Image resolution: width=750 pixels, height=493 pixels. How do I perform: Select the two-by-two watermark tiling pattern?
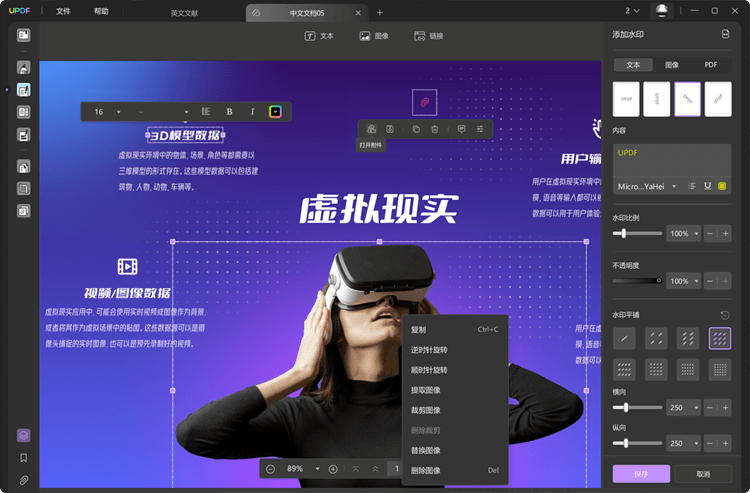pos(656,339)
